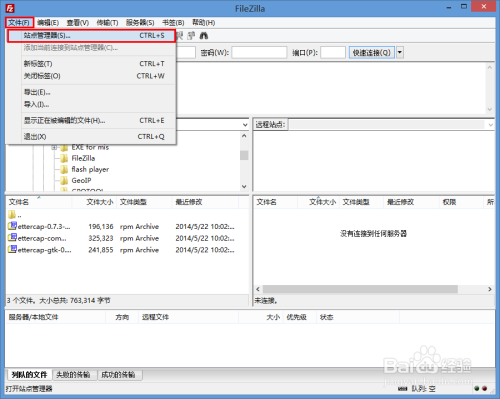This screenshot has width=500, height=399.
Task: Choose 退出(X) to quit FileZilla
Action: pyautogui.click(x=91, y=136)
